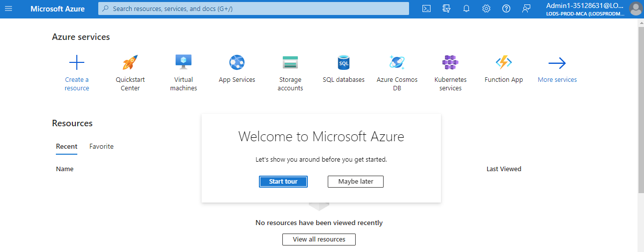
Task: Select the Recent resources tab
Action: click(67, 146)
